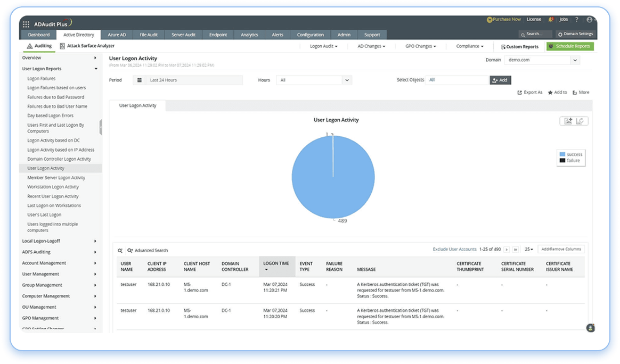Viewport: 620px width, 364px height.
Task: Open the 25 rows per page dropdown
Action: (529, 250)
